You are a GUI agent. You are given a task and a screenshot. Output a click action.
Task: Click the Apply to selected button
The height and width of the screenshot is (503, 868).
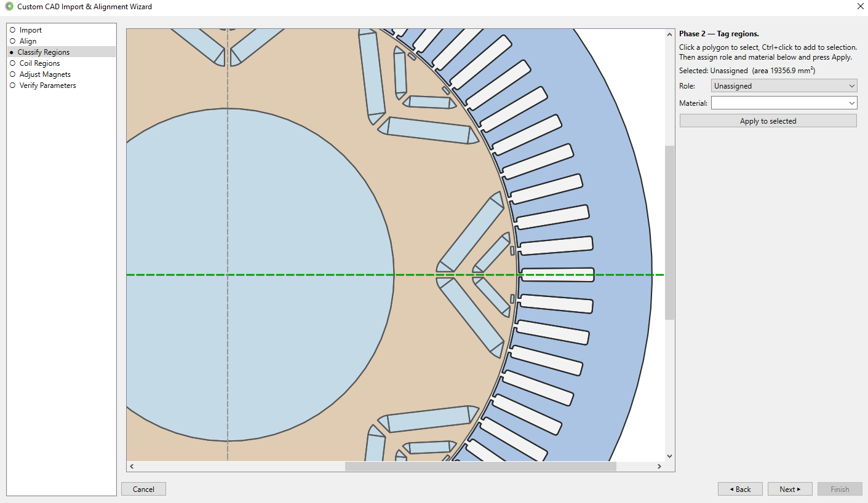(768, 121)
